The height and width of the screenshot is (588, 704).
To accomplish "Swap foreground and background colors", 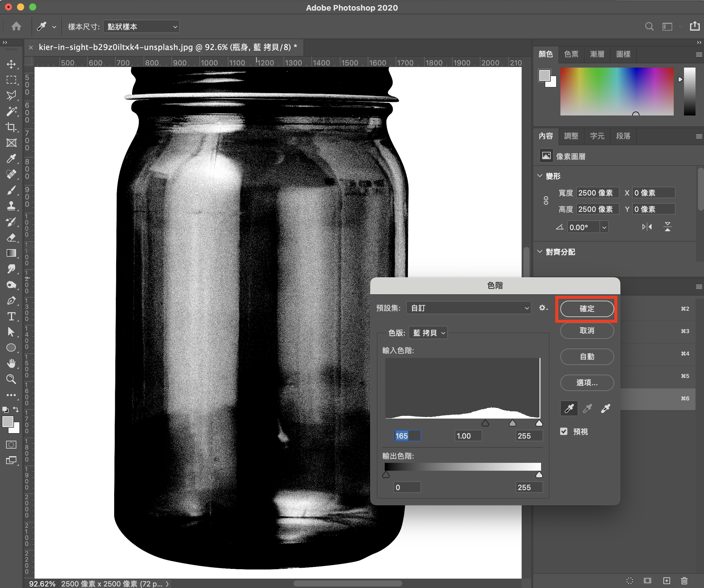I will point(16,409).
